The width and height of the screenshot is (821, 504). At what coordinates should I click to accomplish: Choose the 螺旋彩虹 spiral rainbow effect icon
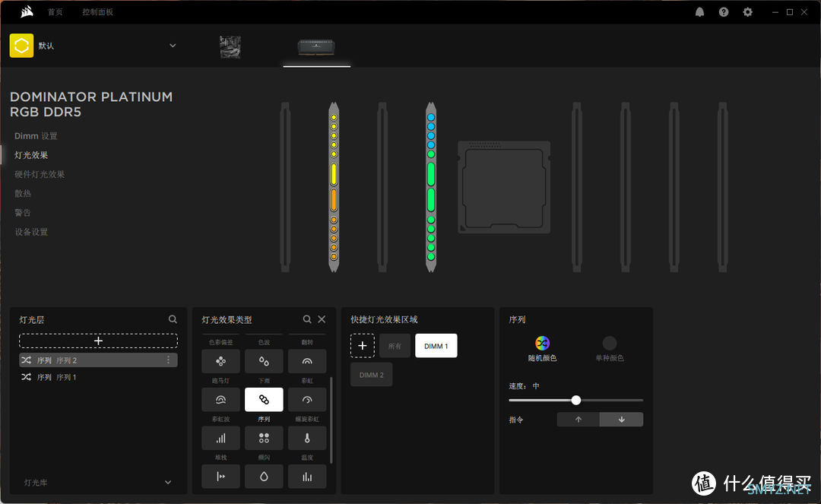coord(307,400)
